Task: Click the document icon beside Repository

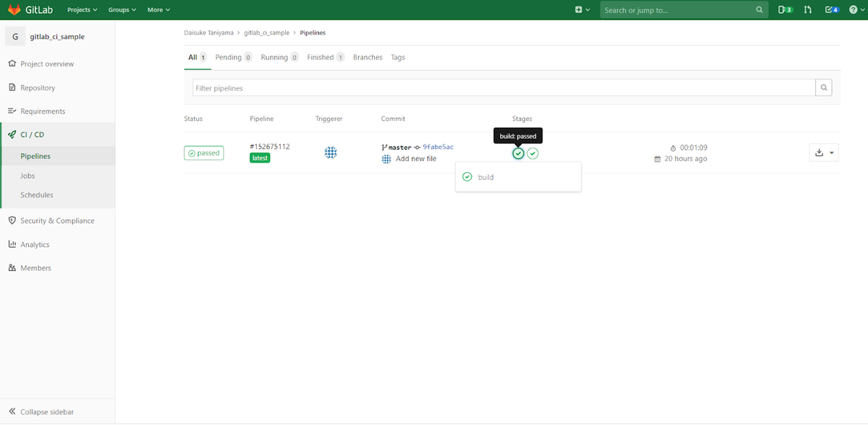Action: tap(12, 87)
